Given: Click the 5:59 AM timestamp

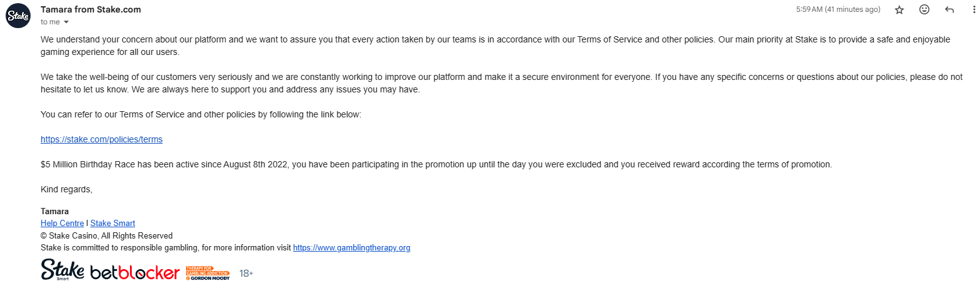Looking at the screenshot, I should [x=837, y=9].
